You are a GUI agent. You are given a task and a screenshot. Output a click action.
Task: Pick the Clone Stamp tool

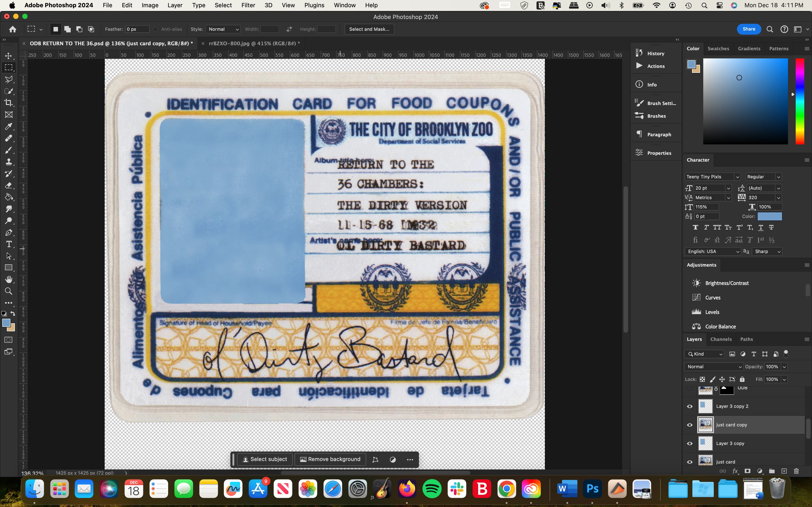[x=9, y=162]
